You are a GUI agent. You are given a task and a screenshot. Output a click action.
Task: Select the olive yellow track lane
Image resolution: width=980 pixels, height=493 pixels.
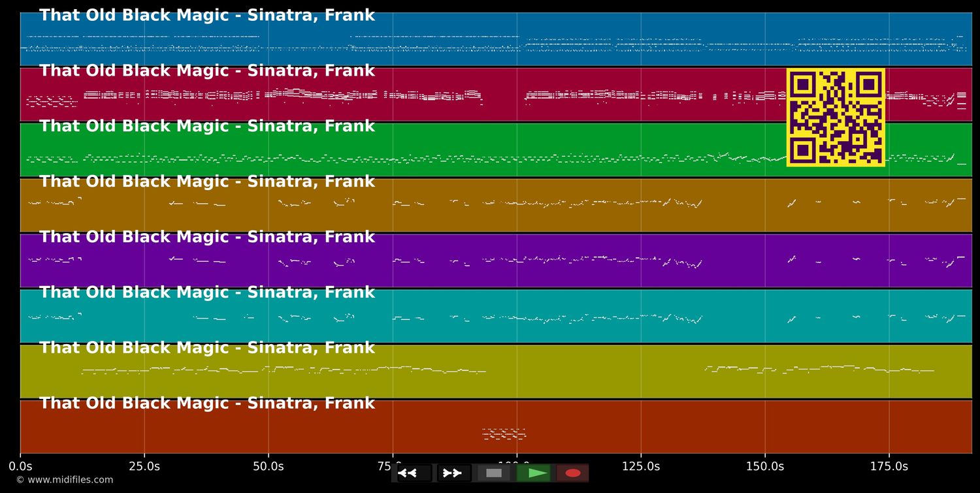[x=496, y=372]
